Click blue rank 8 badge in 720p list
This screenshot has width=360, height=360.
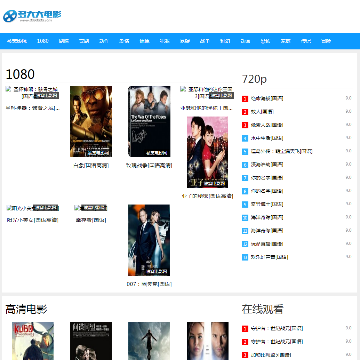[245, 191]
